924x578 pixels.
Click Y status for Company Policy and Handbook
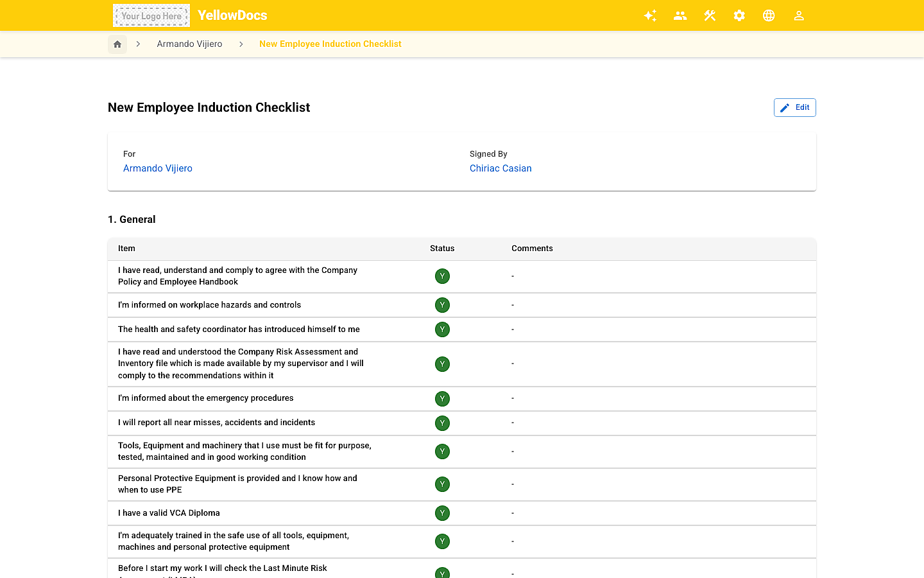pos(442,276)
